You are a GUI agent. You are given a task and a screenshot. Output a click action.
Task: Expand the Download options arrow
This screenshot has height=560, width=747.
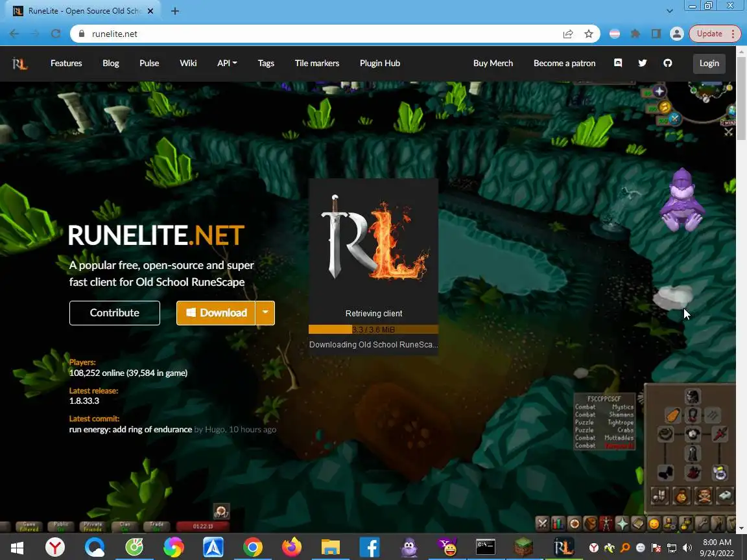point(265,313)
